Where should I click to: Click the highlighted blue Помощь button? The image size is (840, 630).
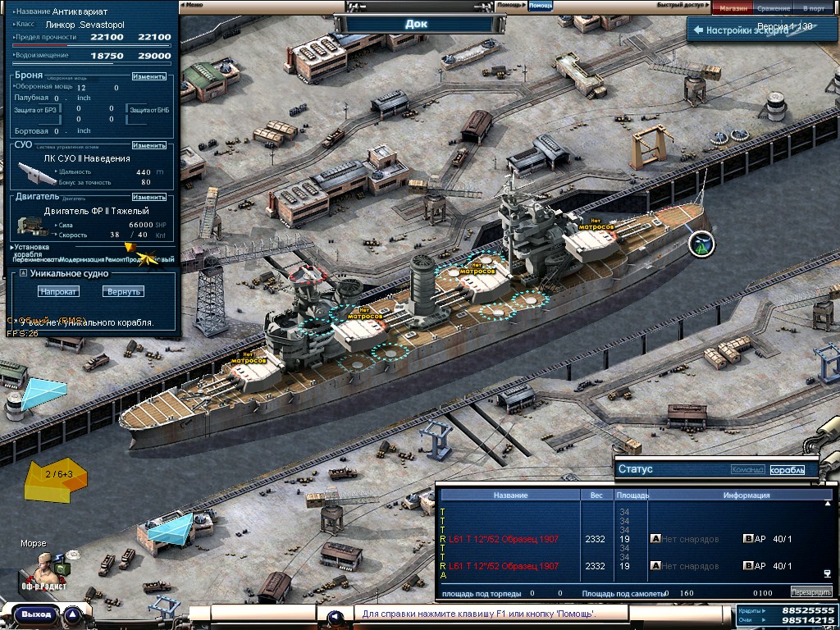tap(540, 6)
